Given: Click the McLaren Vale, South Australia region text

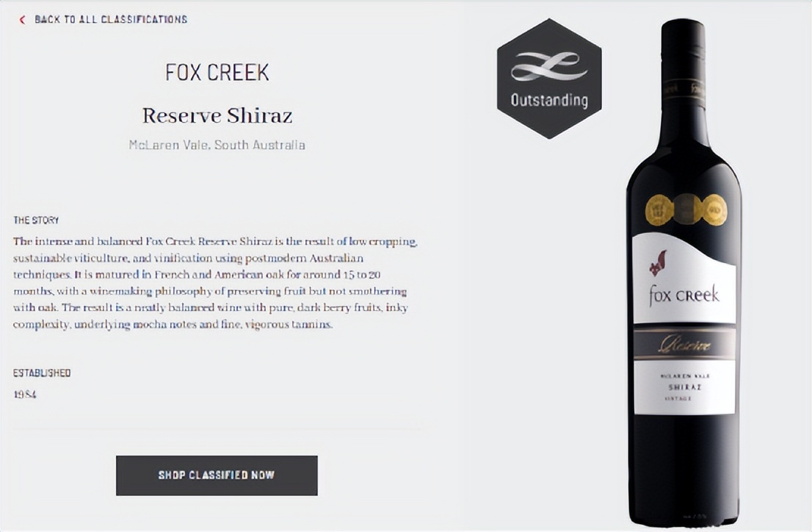Looking at the screenshot, I should [217, 145].
